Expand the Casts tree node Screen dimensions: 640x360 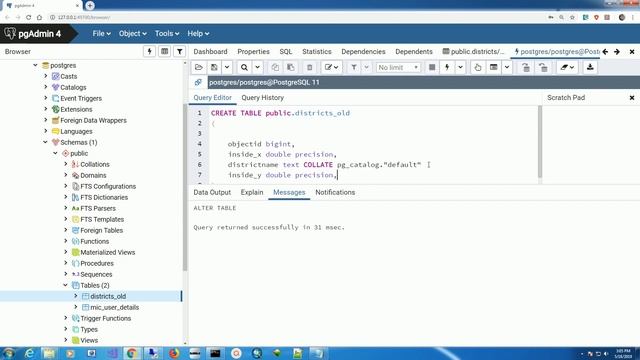[46, 76]
